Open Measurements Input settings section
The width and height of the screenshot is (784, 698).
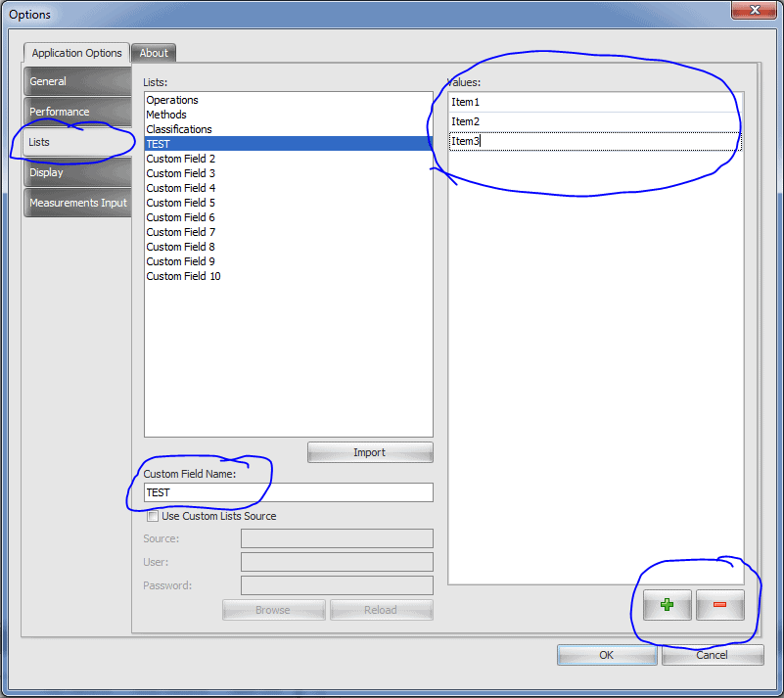coord(77,203)
